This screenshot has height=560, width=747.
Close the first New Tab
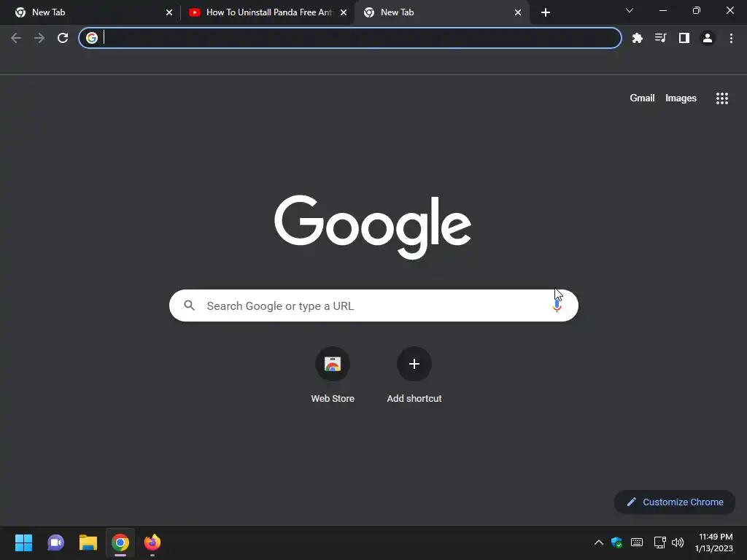169,12
